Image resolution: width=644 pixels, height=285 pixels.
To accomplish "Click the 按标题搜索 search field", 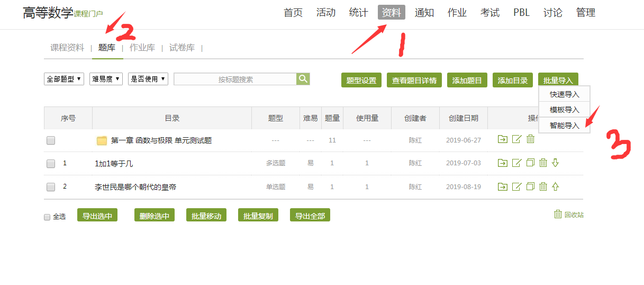I will click(x=235, y=79).
